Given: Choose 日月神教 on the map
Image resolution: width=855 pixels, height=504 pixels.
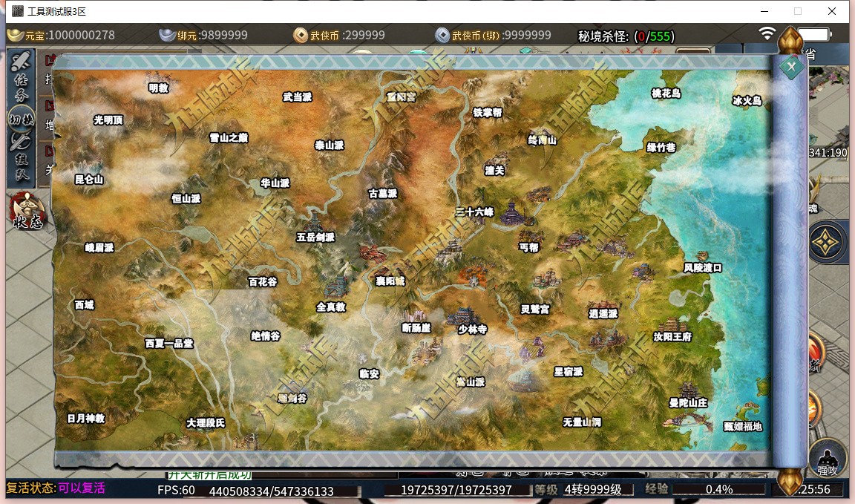Looking at the screenshot, I should point(86,419).
